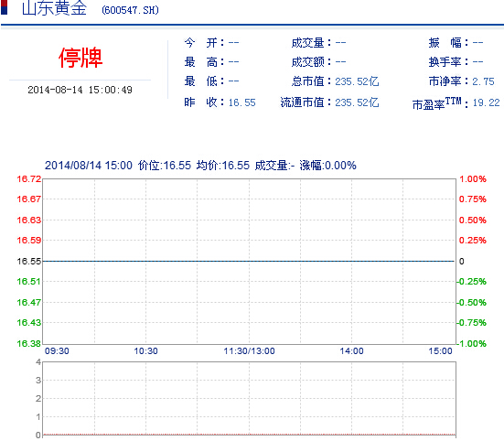Click the 15:00 time axis label
This screenshot has width=504, height=441.
pyautogui.click(x=440, y=351)
